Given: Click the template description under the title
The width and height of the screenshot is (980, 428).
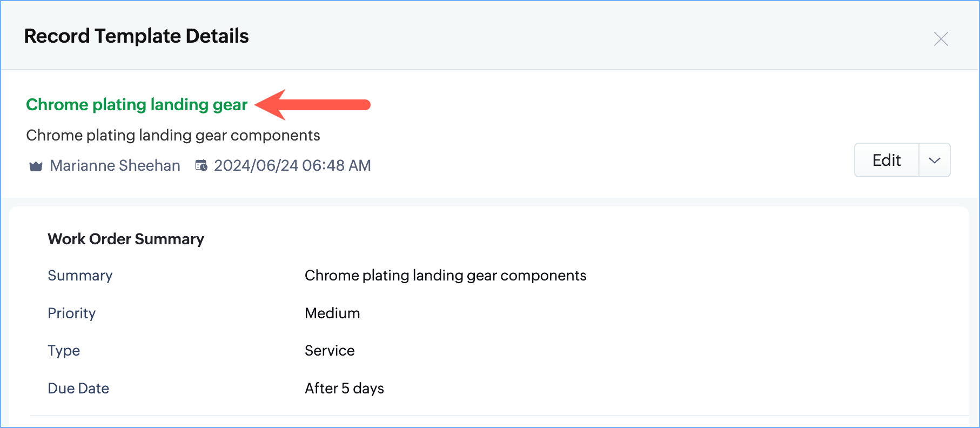Looking at the screenshot, I should [x=173, y=135].
